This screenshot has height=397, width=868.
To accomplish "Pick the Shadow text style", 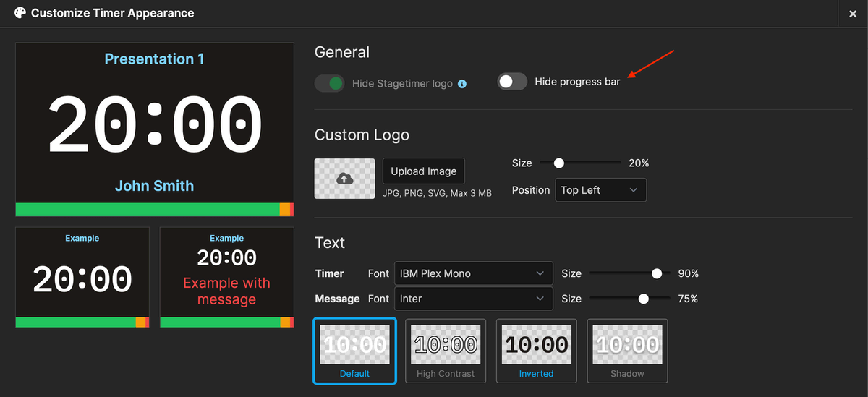I will coord(627,351).
